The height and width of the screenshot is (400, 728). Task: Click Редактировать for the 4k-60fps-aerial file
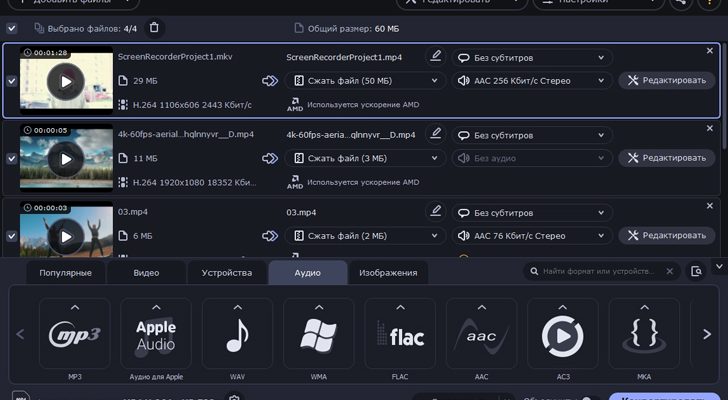point(667,158)
